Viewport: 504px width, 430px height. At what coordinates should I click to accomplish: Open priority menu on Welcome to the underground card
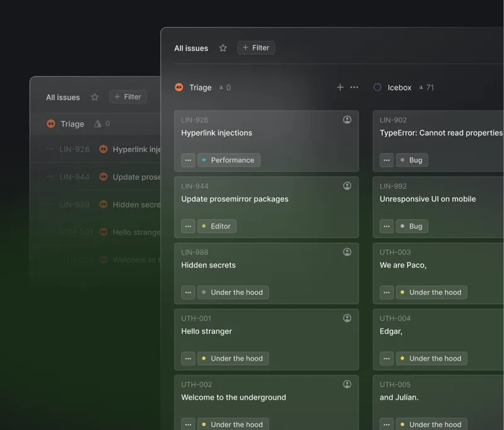[188, 424]
